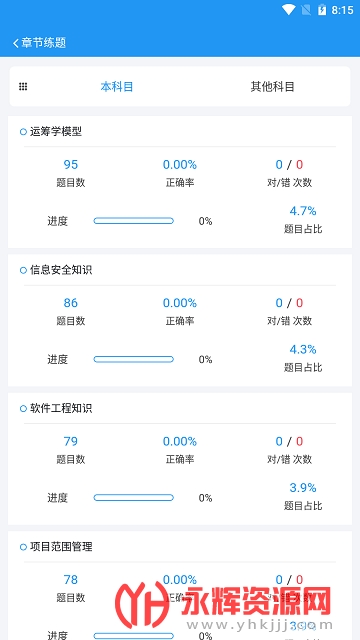
Task: Select the circle bullet next to 运筹学模型
Action: click(x=23, y=132)
